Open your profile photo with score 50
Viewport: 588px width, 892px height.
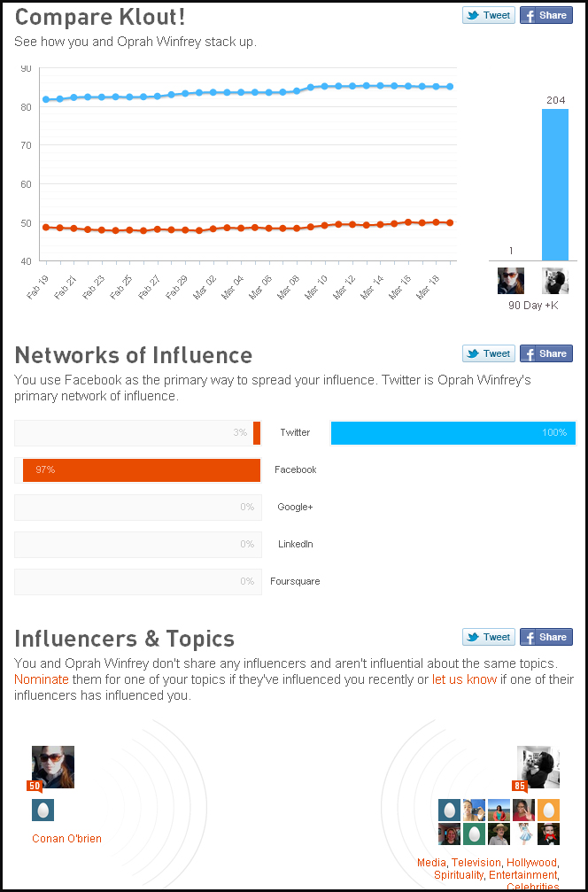pos(53,767)
